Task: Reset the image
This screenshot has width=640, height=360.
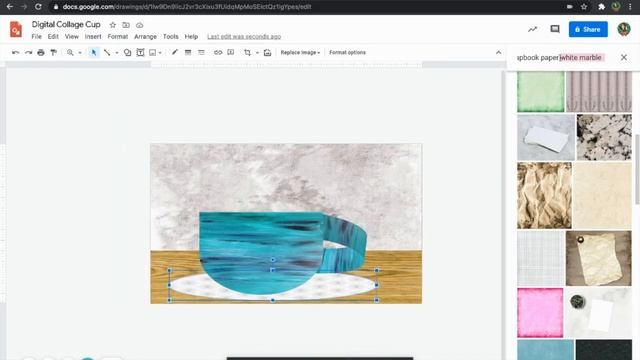Action: (267, 53)
